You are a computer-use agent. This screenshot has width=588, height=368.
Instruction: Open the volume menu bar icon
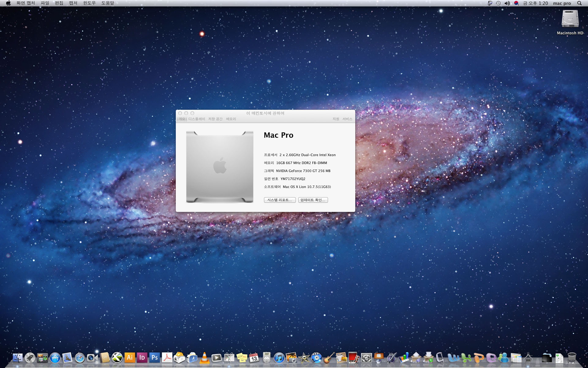point(507,3)
